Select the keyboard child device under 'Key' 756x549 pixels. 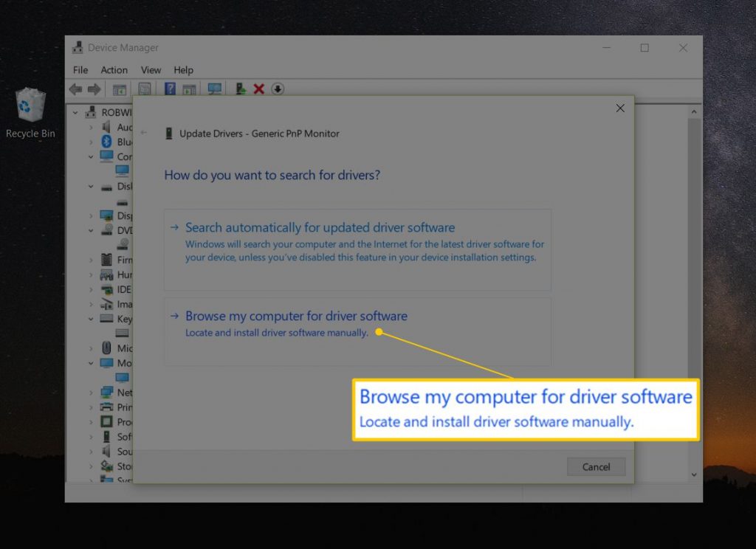(x=122, y=333)
